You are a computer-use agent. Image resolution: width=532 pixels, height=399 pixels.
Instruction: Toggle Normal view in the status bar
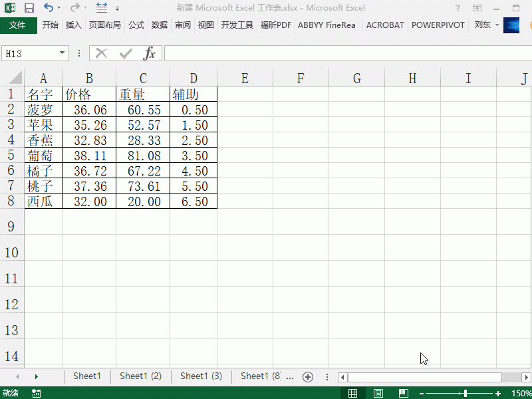point(353,392)
